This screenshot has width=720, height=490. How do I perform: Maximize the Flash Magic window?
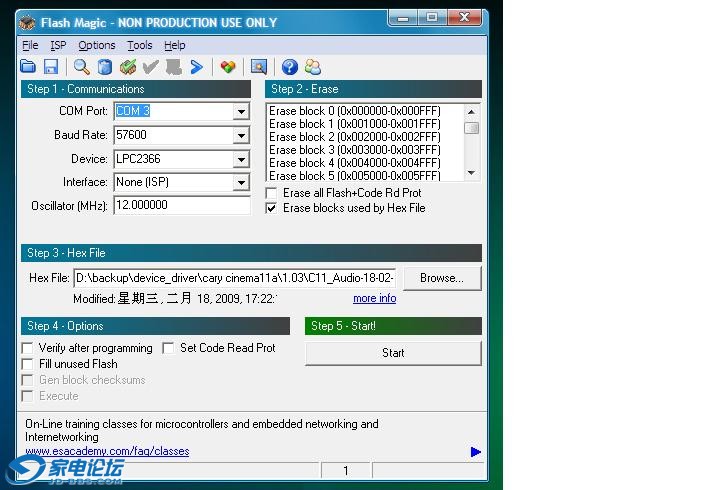coord(432,17)
